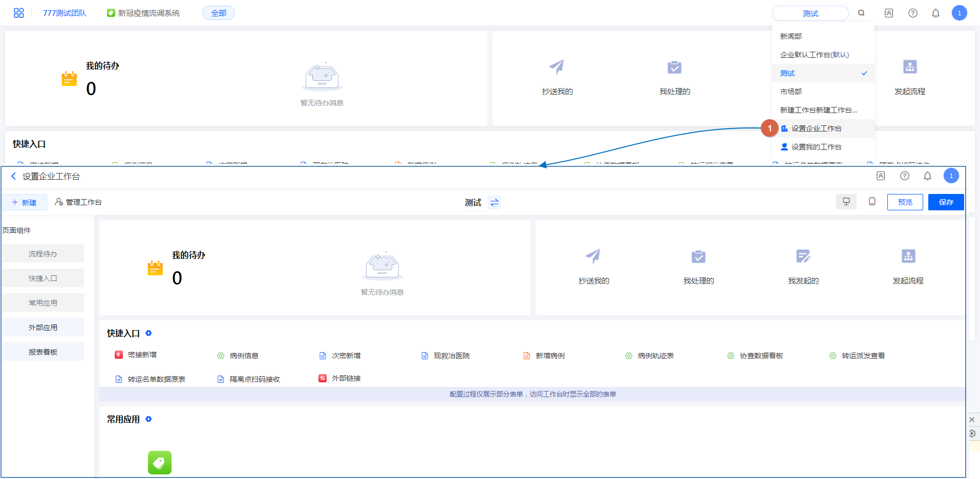Click the settings gear next to 快捷入口
This screenshot has width=980, height=479.
click(x=148, y=333)
